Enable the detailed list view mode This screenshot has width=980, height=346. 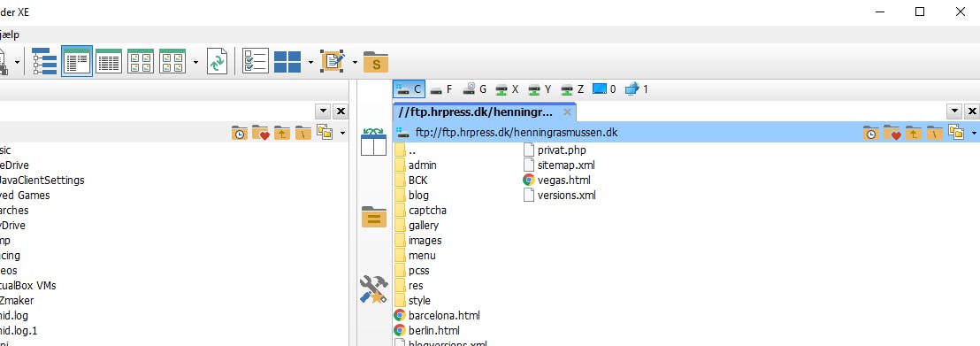109,61
